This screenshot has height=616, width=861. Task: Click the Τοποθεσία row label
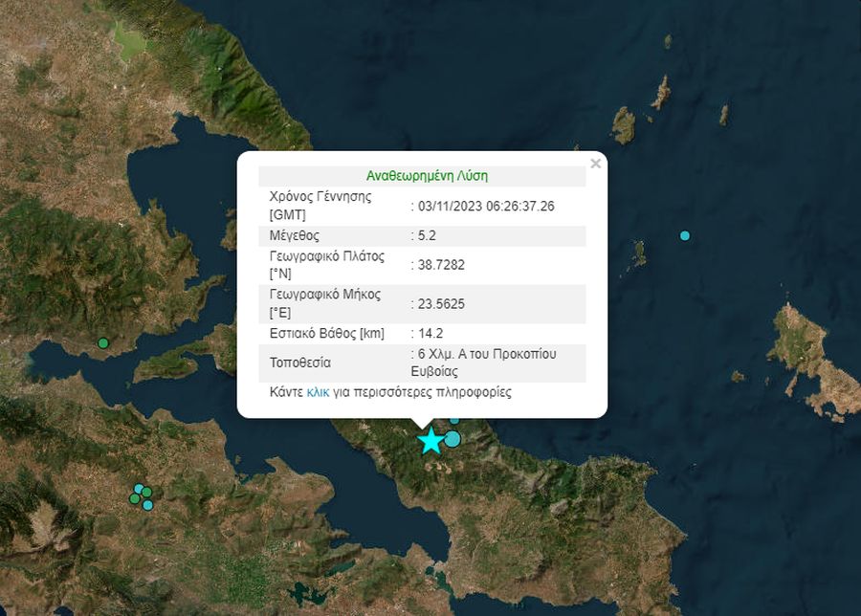pos(299,363)
